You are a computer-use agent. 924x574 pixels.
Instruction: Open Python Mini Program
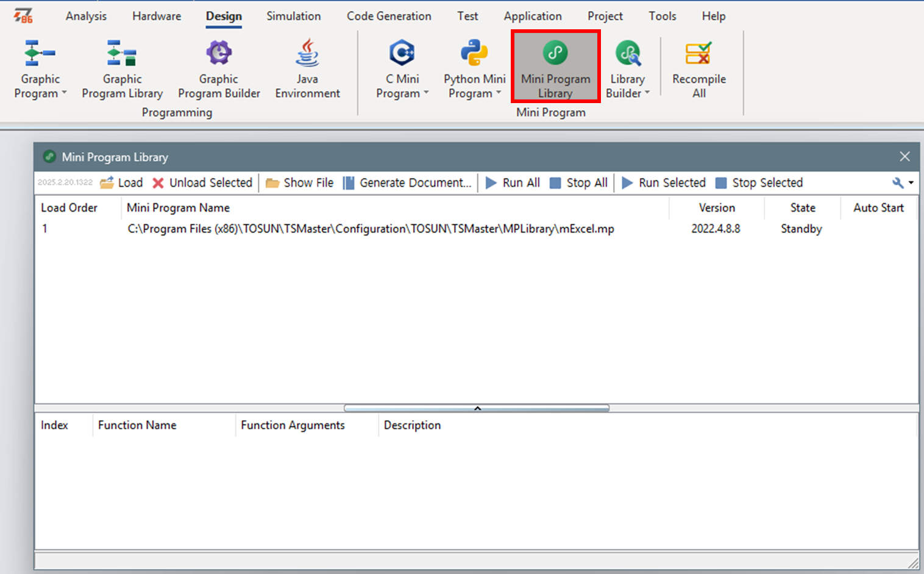coord(474,69)
